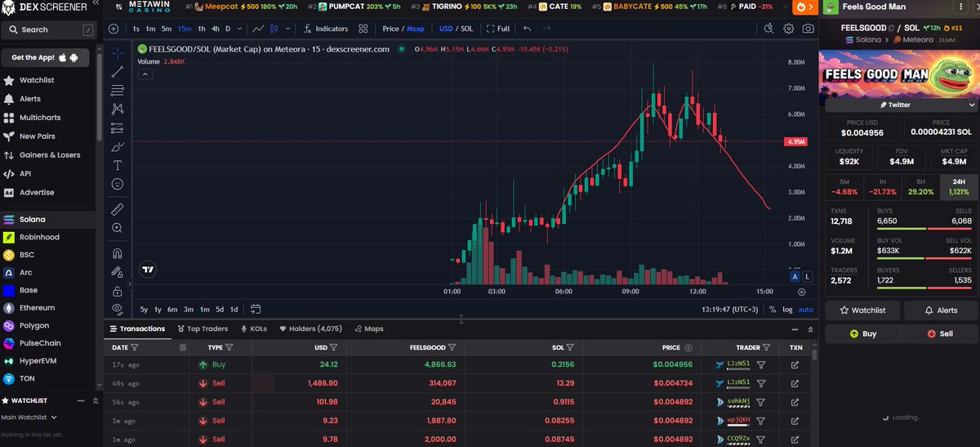Switch to the Maps tab

pos(369,329)
